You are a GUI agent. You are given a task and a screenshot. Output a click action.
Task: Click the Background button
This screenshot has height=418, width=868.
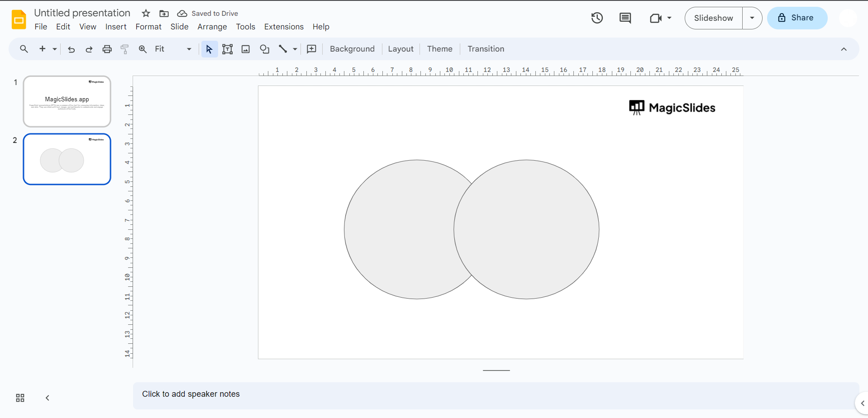tap(352, 49)
